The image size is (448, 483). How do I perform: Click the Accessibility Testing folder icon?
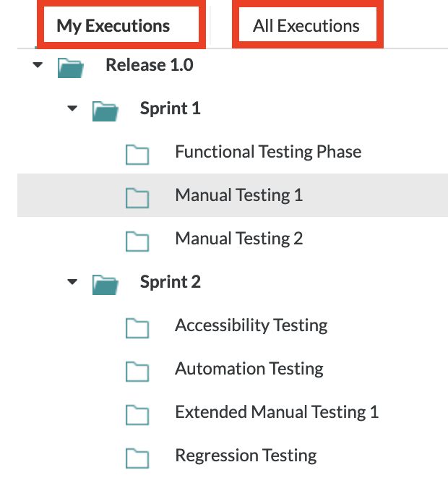(137, 327)
